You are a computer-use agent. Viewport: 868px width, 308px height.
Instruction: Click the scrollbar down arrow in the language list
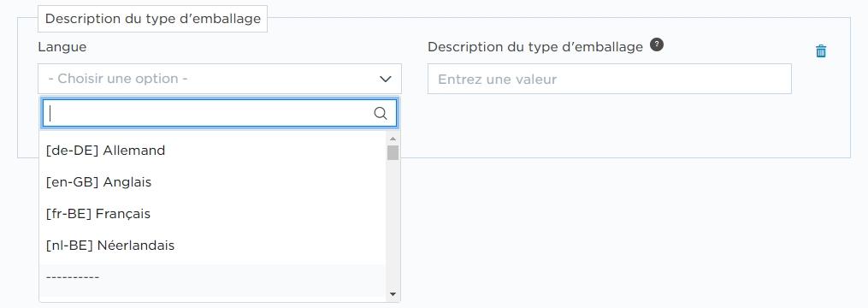(393, 294)
